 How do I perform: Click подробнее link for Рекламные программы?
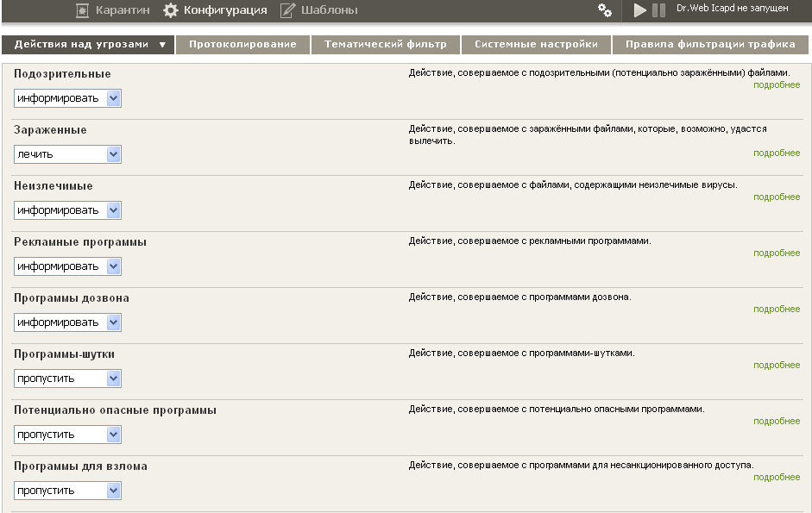[777, 253]
